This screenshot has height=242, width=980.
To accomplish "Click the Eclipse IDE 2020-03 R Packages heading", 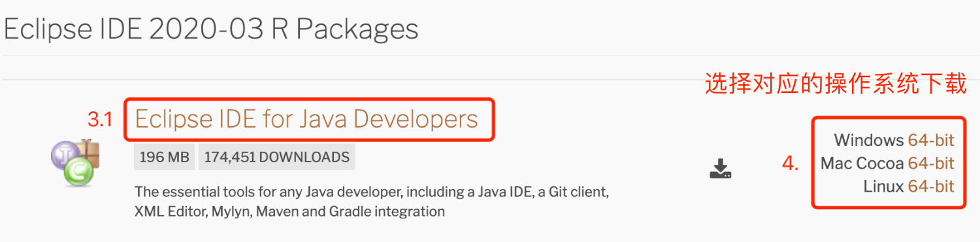I will [x=211, y=29].
